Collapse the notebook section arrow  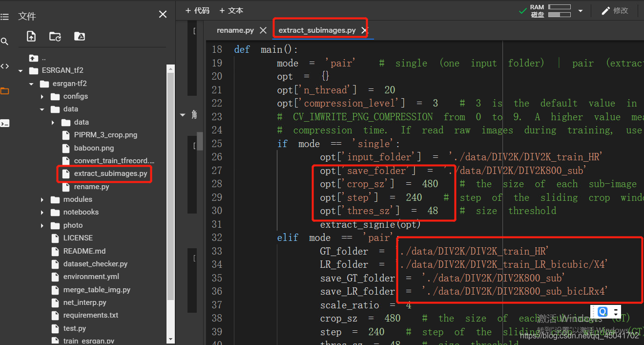tap(183, 115)
